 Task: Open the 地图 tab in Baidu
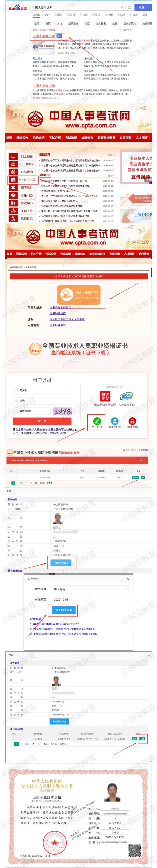pos(109,15)
